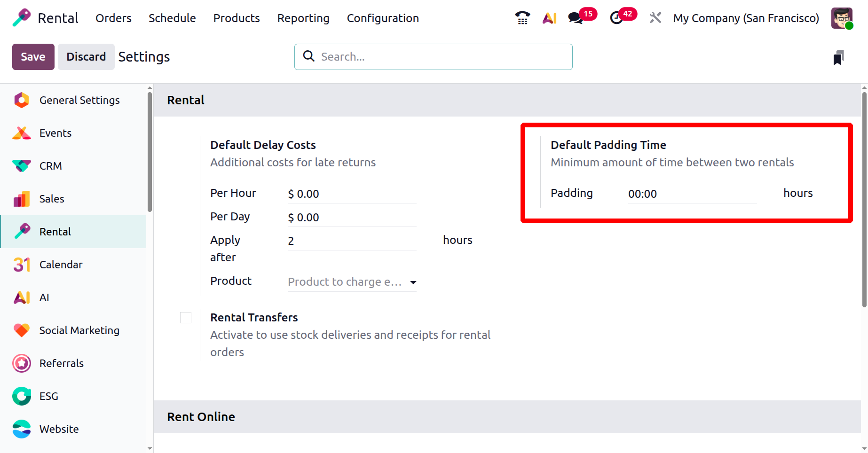Save the settings changes
The image size is (868, 453).
33,57
